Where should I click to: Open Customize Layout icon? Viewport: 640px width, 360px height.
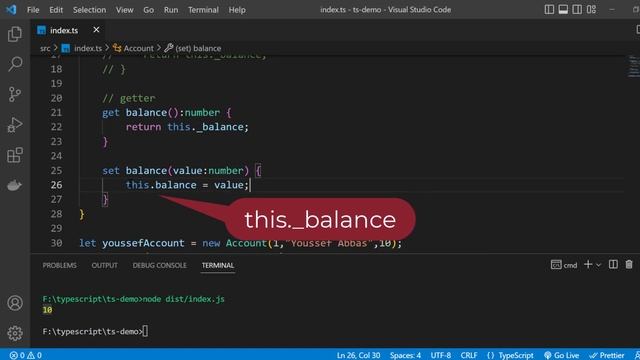pos(591,9)
